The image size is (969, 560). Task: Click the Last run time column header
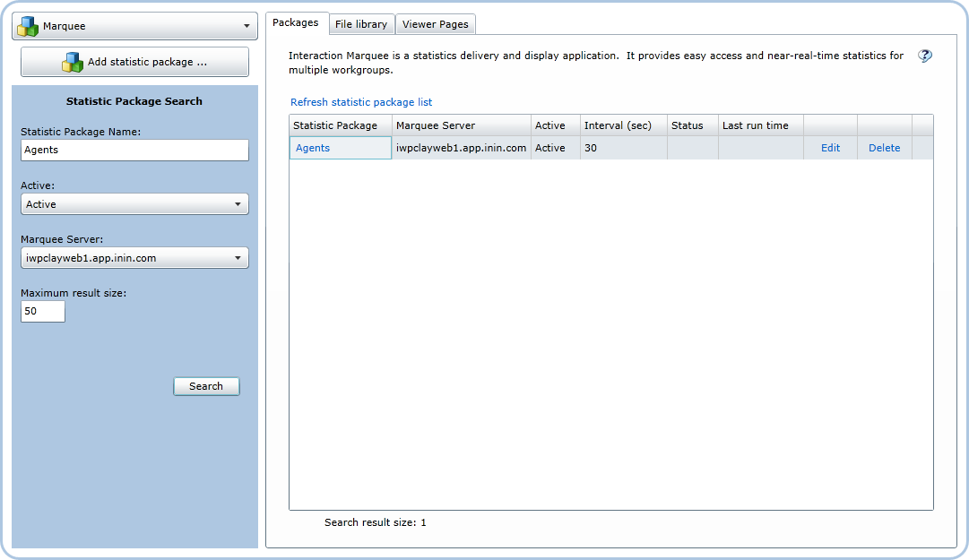click(x=760, y=125)
